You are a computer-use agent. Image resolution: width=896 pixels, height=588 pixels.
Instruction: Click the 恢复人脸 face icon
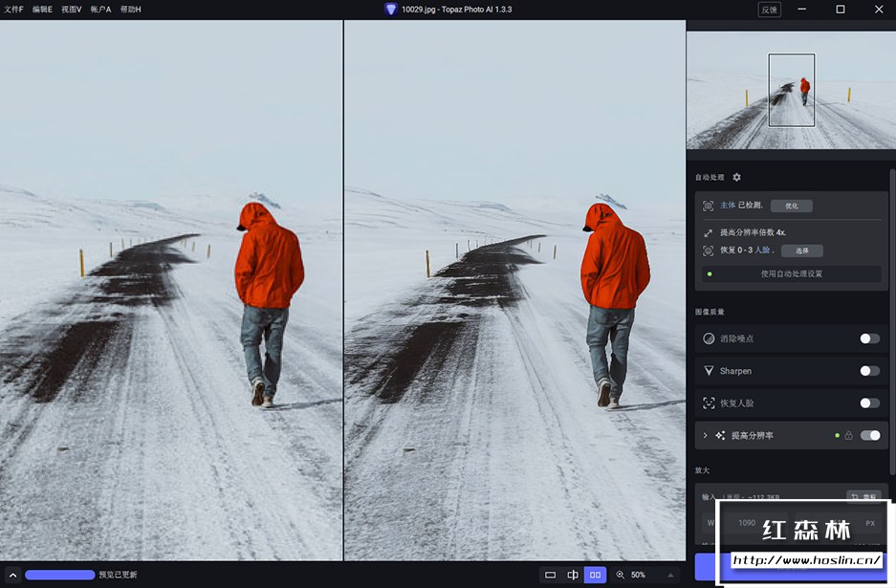pyautogui.click(x=709, y=403)
